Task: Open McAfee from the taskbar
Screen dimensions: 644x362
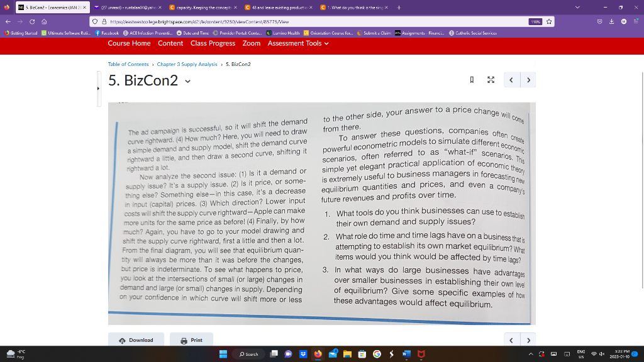Action: click(421, 354)
